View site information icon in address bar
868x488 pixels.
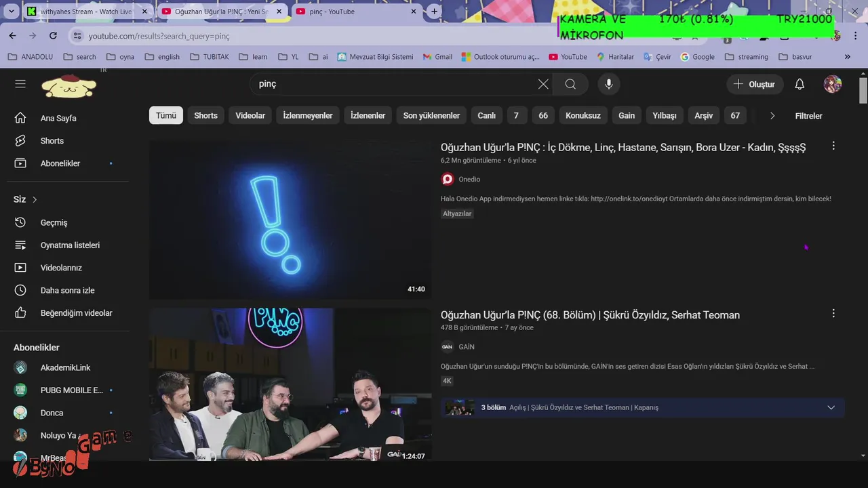pos(77,36)
